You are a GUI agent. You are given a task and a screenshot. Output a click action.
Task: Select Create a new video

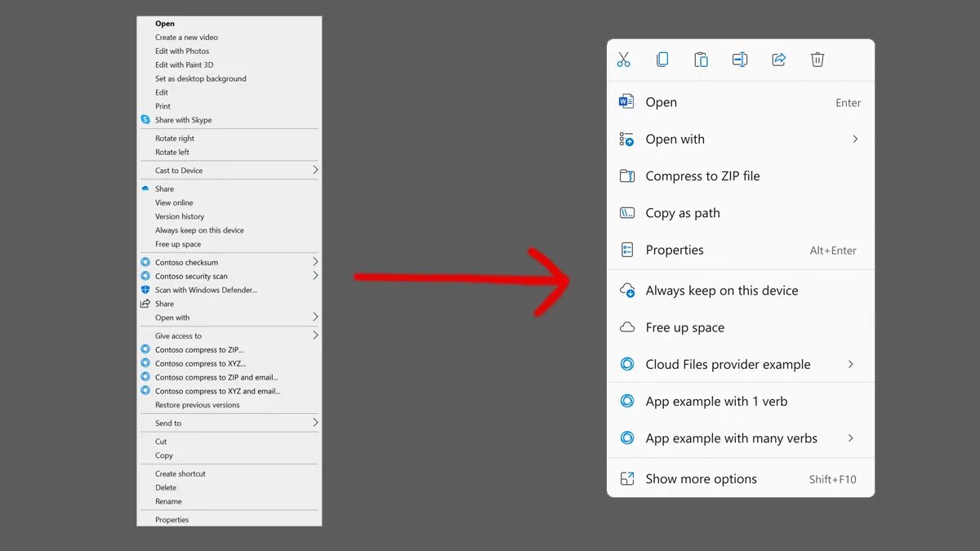(x=186, y=38)
